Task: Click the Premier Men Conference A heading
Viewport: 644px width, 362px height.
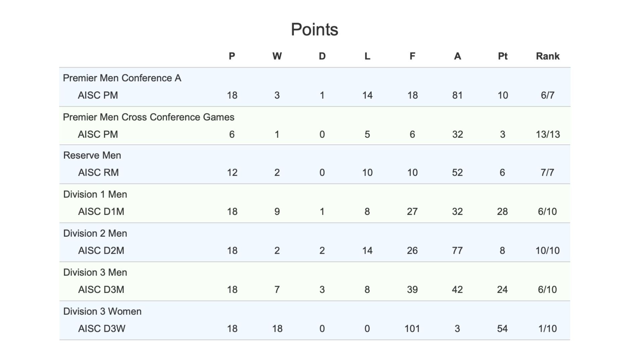Action: 122,78
